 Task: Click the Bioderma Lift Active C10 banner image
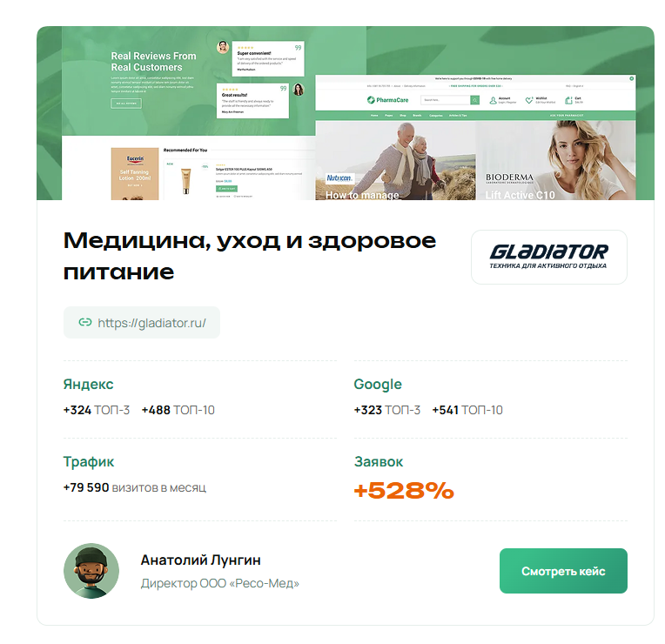[x=555, y=160]
